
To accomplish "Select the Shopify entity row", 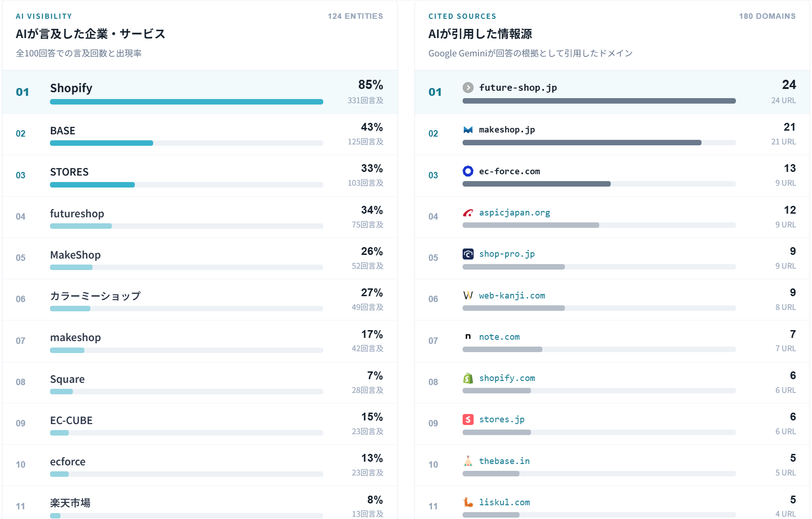I will point(200,92).
